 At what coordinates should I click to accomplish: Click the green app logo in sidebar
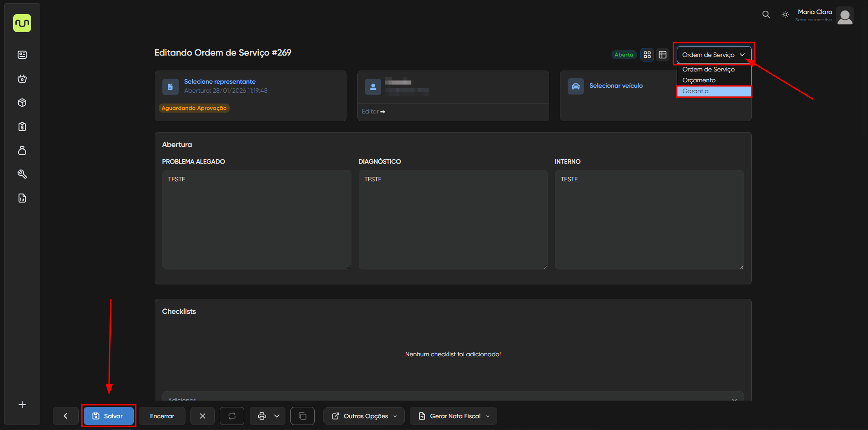22,23
